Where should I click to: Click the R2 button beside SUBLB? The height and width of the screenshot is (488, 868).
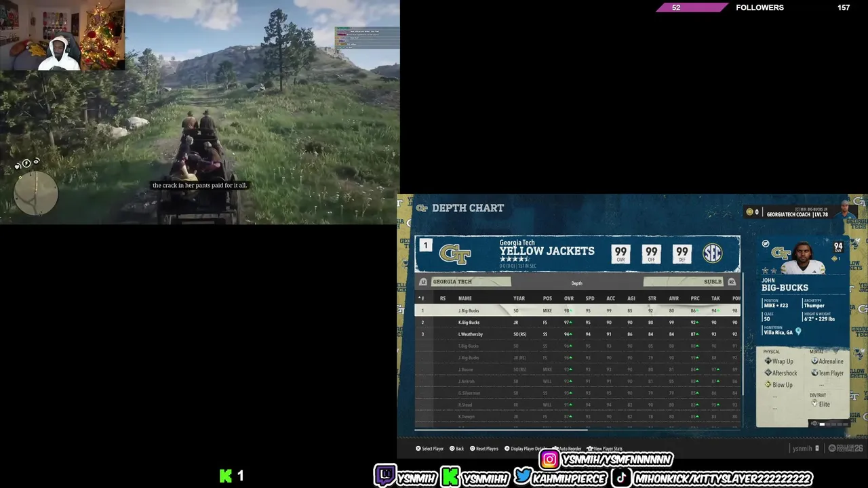click(x=732, y=282)
